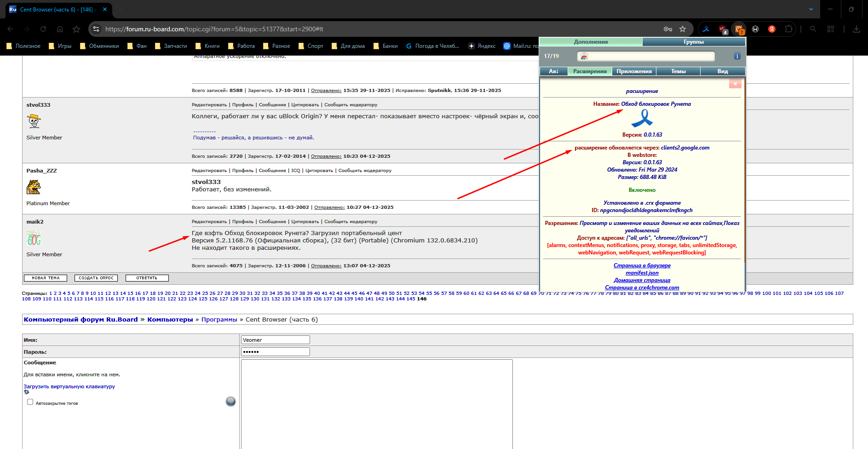This screenshot has height=449, width=868.
Task: Click the password key icon in address bar
Action: point(668,29)
